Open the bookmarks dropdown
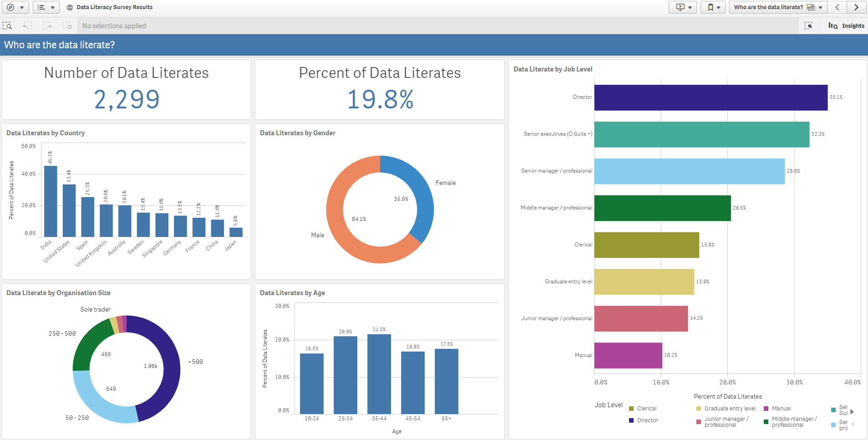 tap(713, 7)
